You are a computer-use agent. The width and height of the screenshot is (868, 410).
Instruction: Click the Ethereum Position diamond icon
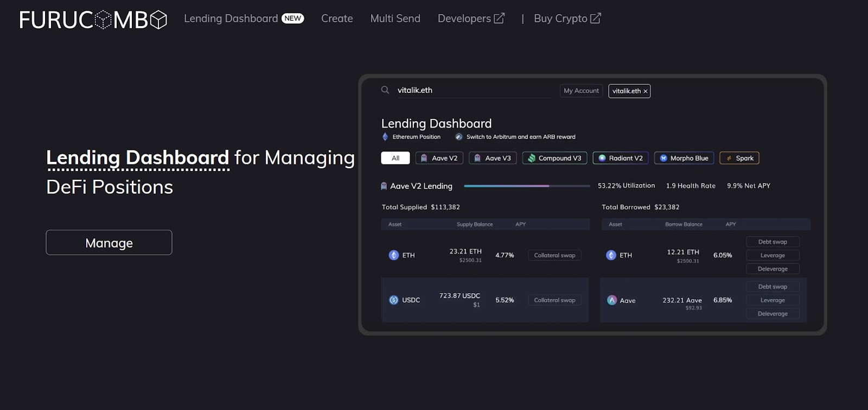[x=385, y=137]
